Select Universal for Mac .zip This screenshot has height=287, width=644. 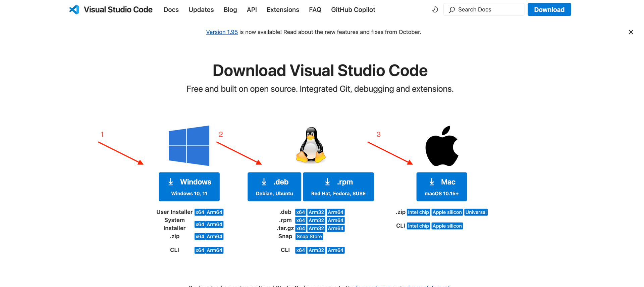[476, 212]
